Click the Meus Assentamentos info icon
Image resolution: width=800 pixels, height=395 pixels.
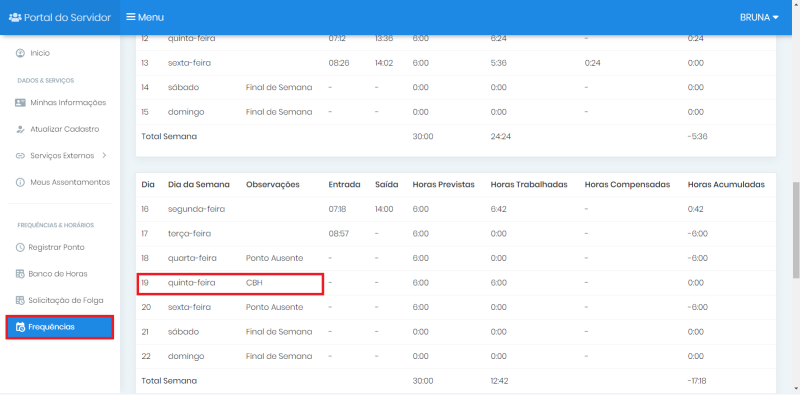(20, 182)
